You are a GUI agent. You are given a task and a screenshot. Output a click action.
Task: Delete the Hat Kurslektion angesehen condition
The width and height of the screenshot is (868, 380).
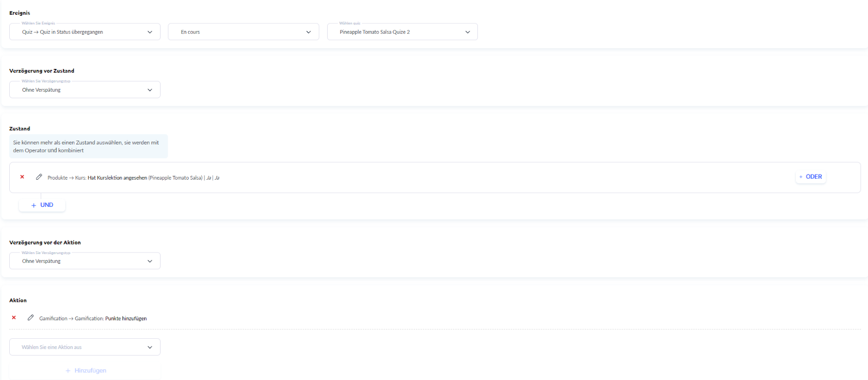point(22,177)
